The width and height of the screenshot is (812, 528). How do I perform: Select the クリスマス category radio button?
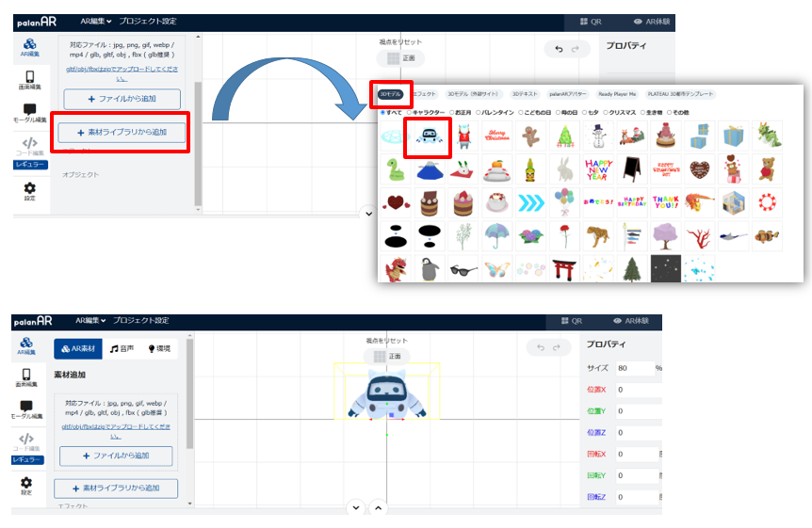(x=606, y=112)
